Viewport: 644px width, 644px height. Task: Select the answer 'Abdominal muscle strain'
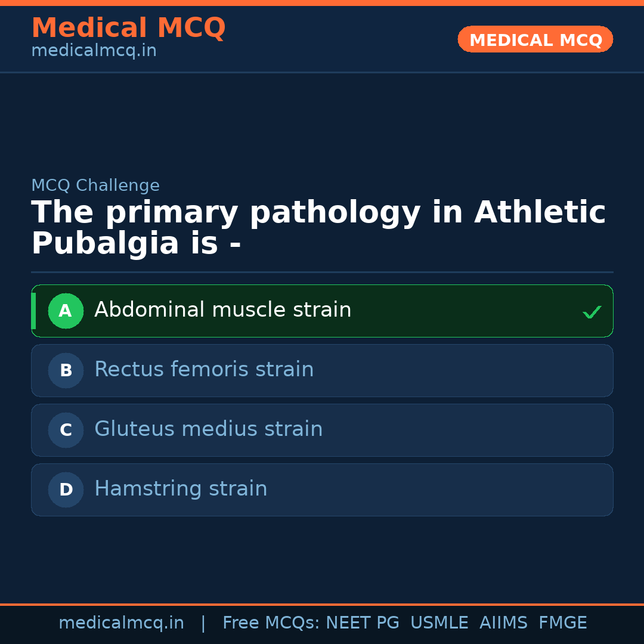coord(222,310)
